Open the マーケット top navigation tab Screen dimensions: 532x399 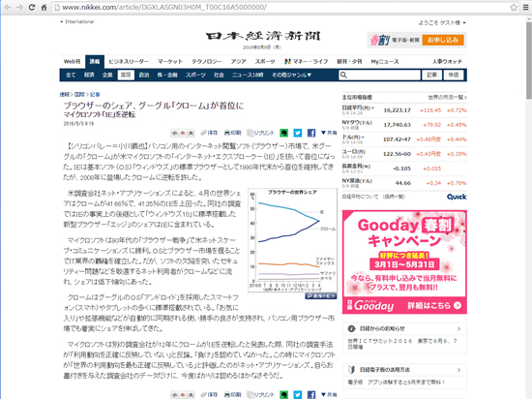pyautogui.click(x=170, y=61)
